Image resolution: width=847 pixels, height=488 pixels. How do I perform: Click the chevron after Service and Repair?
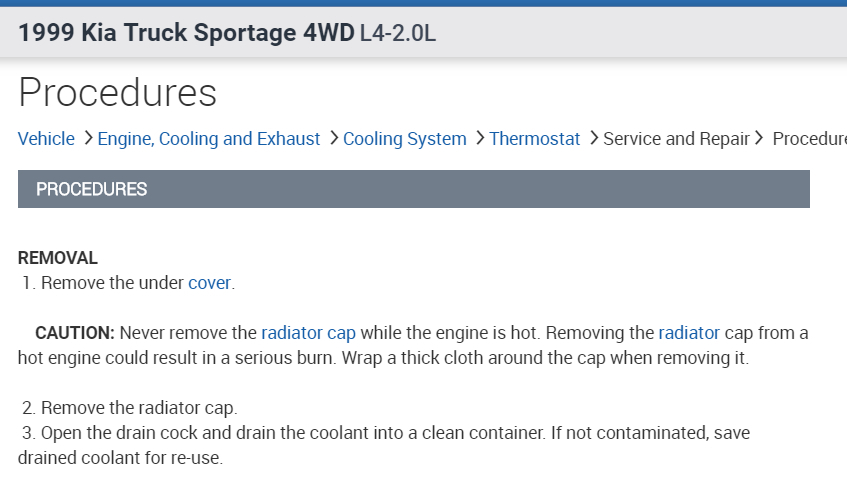pos(759,138)
